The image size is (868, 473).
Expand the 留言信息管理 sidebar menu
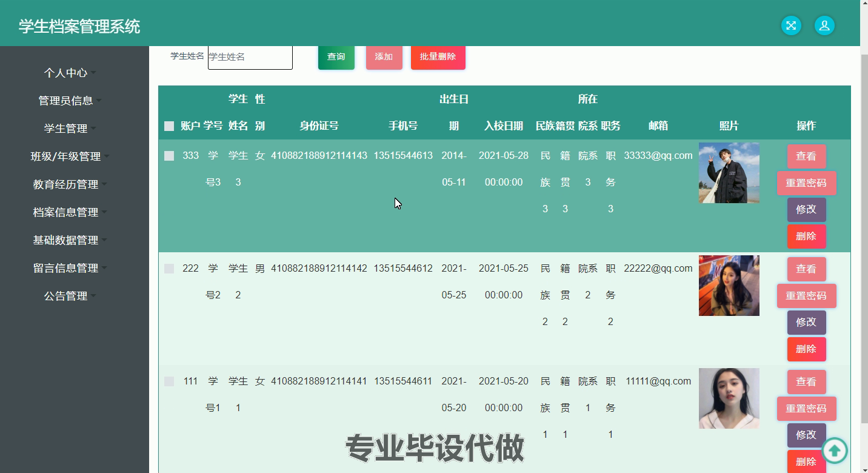tap(70, 268)
